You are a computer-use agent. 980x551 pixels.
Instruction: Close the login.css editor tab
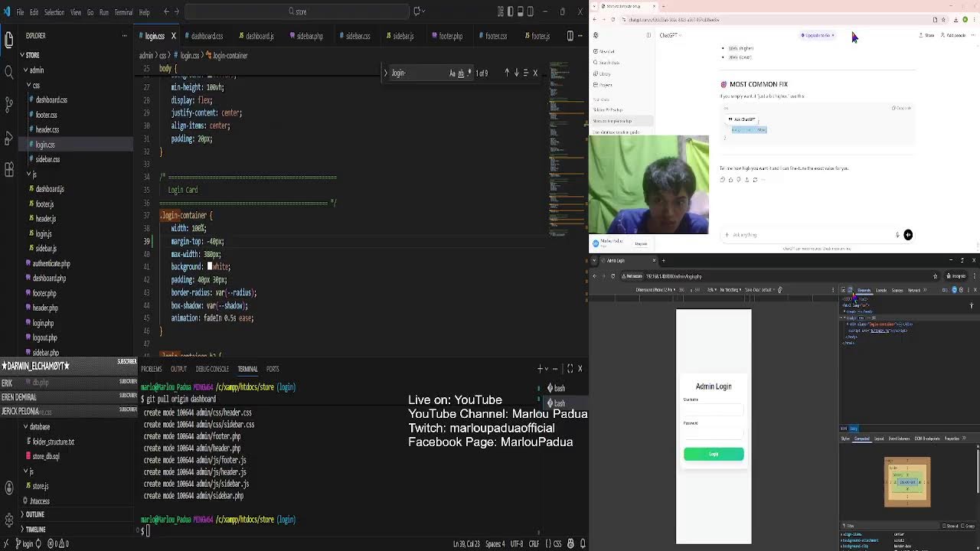pyautogui.click(x=173, y=36)
